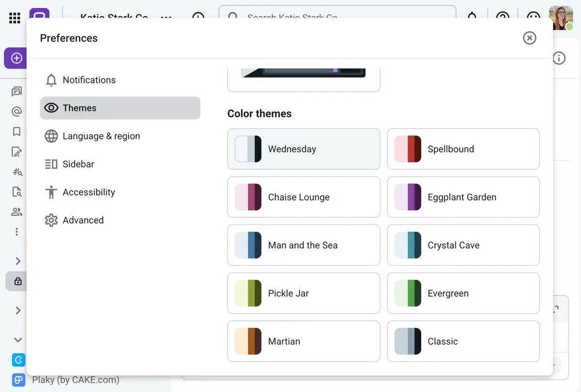Switch to the Notifications preferences section
The width and height of the screenshot is (581, 392).
click(89, 80)
